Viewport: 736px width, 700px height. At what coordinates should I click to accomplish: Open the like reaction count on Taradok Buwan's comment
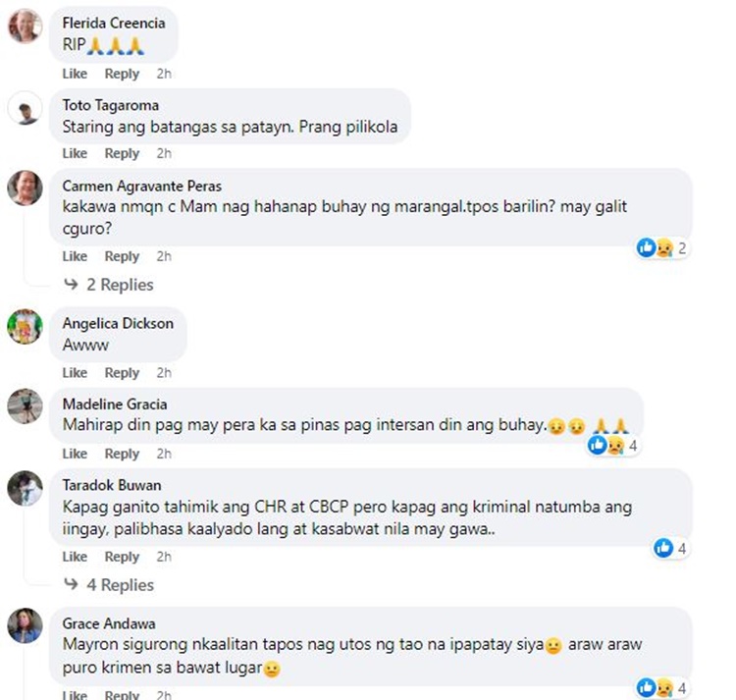670,548
